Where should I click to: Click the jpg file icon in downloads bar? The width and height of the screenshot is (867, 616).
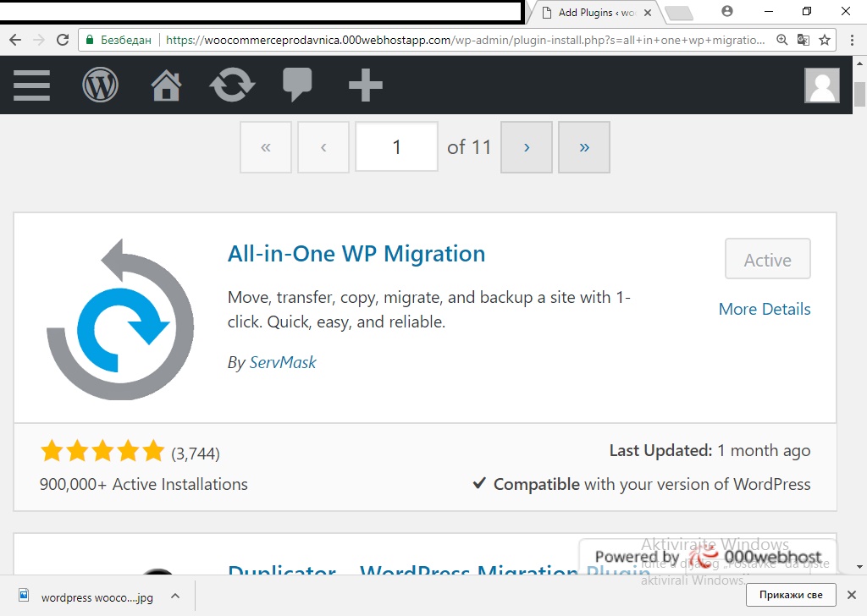click(24, 595)
